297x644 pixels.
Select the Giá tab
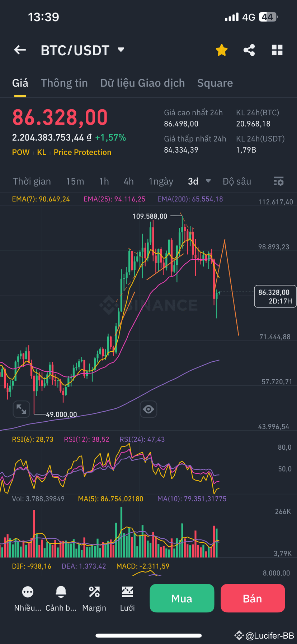coord(20,83)
